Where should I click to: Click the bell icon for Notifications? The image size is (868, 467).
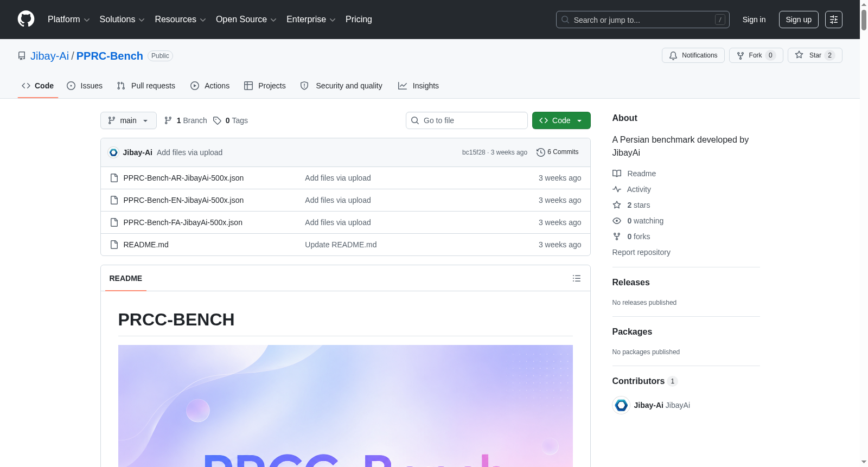[x=673, y=55]
